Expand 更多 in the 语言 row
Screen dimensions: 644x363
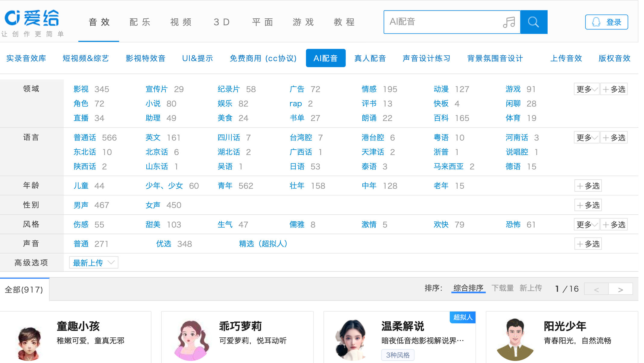tap(587, 138)
